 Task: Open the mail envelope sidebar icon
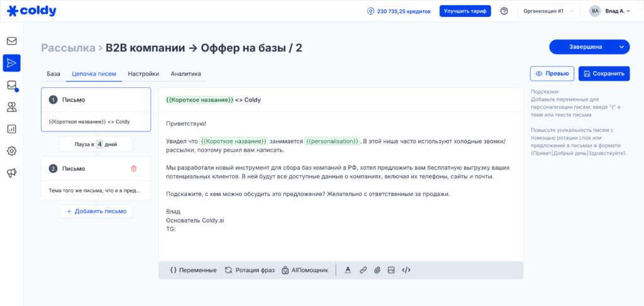pos(11,41)
